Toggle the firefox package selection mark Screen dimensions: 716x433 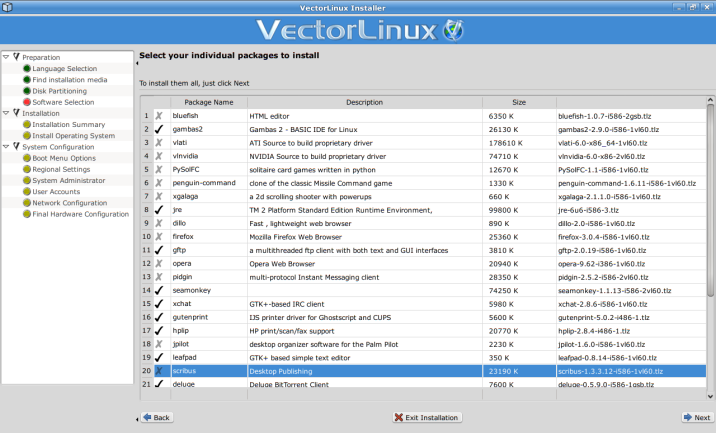159,237
